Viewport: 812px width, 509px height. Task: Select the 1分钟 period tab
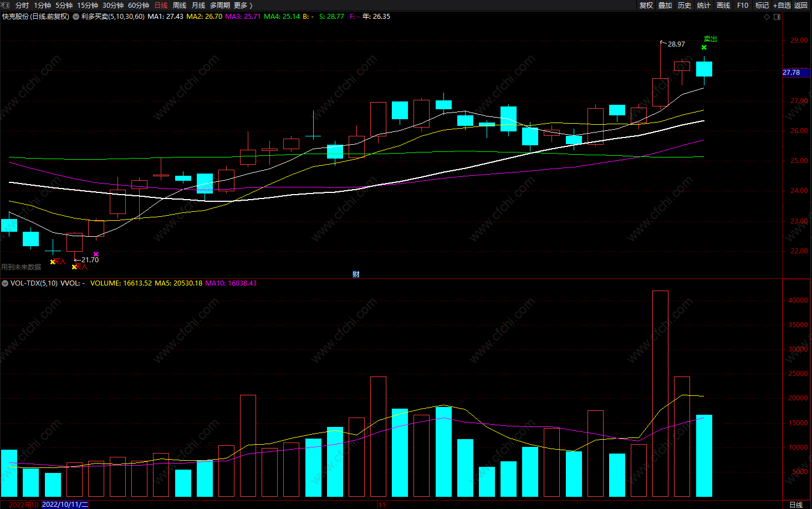42,5
